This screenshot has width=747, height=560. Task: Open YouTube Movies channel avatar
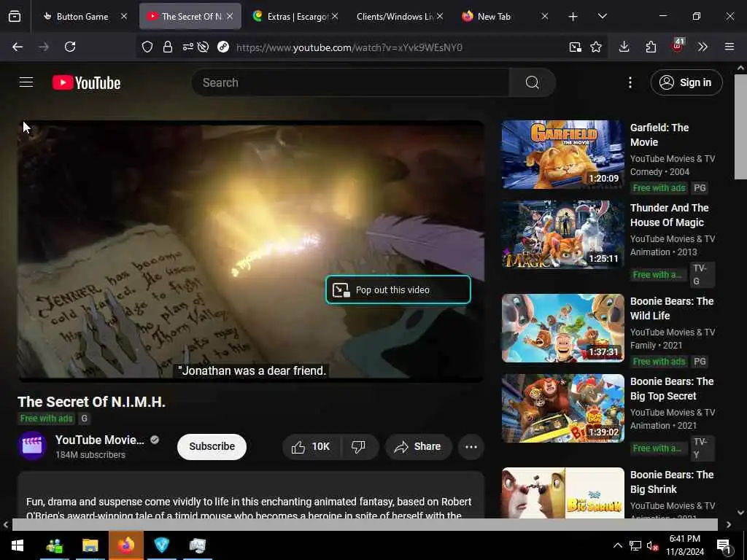coord(32,446)
